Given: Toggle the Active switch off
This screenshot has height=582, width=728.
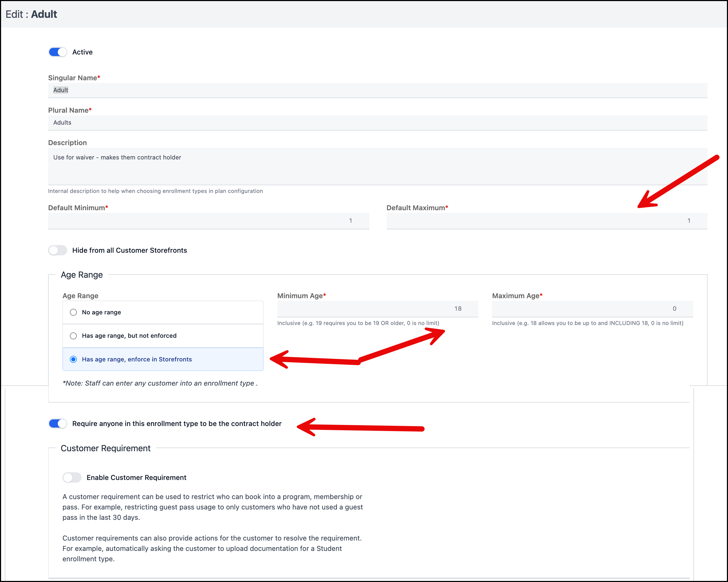Looking at the screenshot, I should point(57,52).
